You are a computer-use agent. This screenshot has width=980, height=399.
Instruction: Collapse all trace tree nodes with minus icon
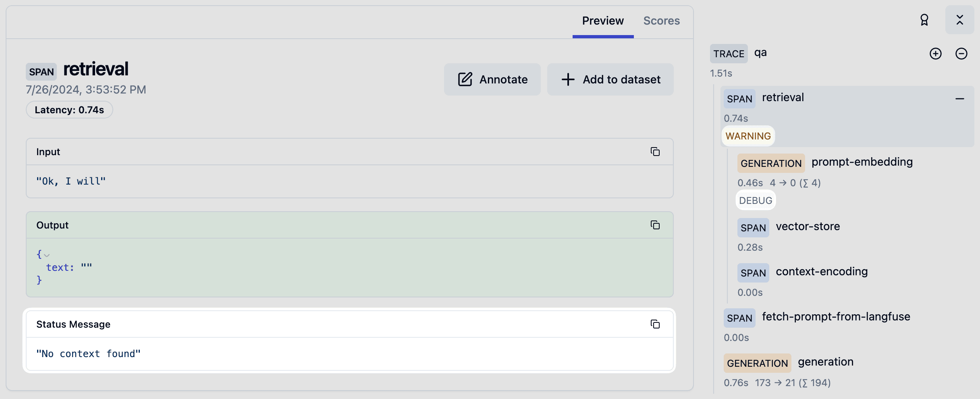[x=962, y=53]
